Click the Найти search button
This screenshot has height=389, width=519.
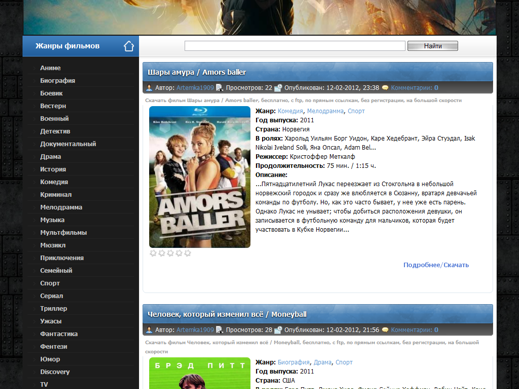pos(433,46)
